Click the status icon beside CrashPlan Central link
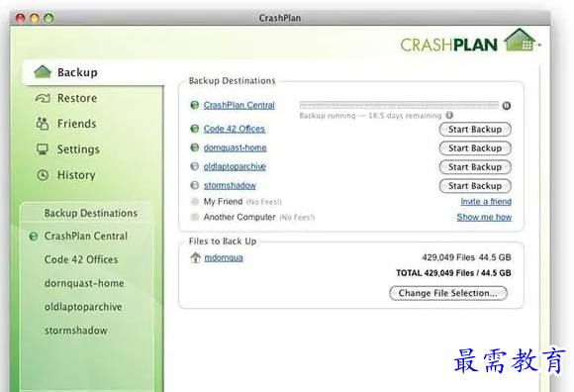Image resolution: width=574 pixels, height=392 pixels. point(195,105)
